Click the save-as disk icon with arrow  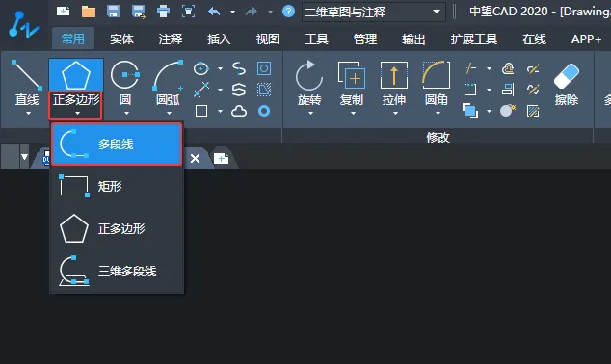(x=139, y=12)
